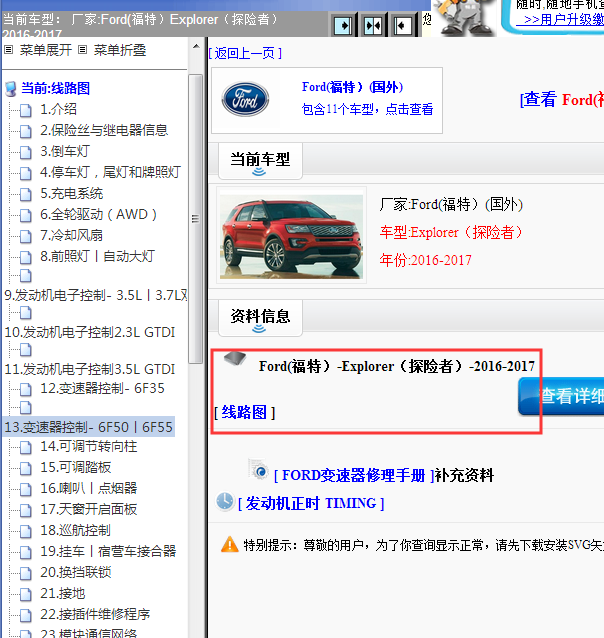Click the 线路图 link in 资料信息

245,412
